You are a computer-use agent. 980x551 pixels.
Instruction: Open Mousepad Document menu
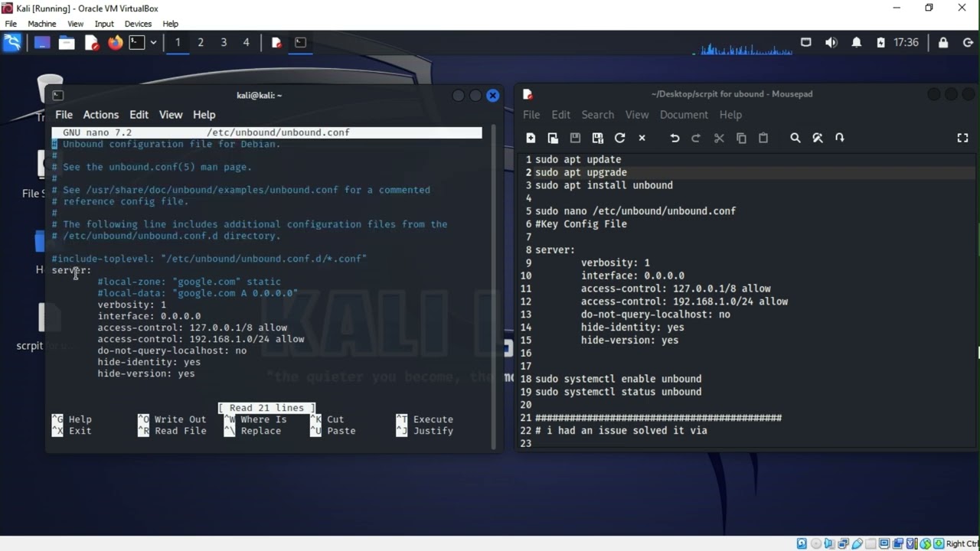point(684,115)
